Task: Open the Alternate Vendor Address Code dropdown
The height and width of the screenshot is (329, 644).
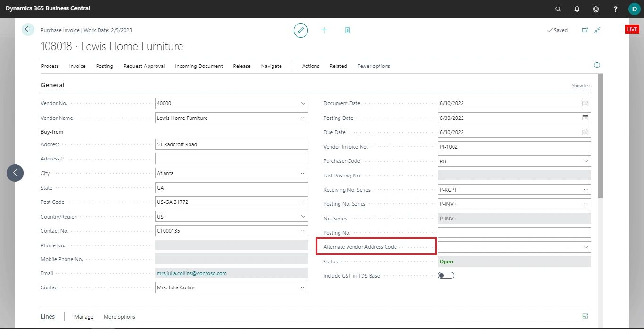Action: [585, 246]
